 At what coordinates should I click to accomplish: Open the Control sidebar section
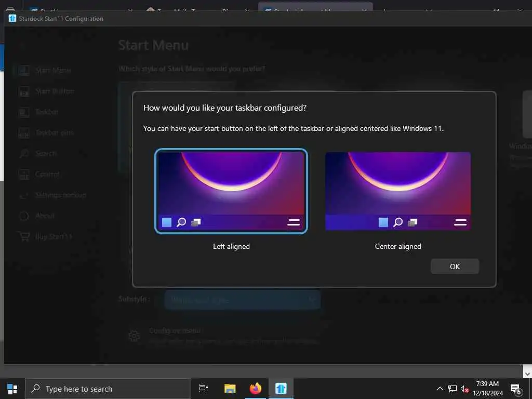(x=47, y=174)
